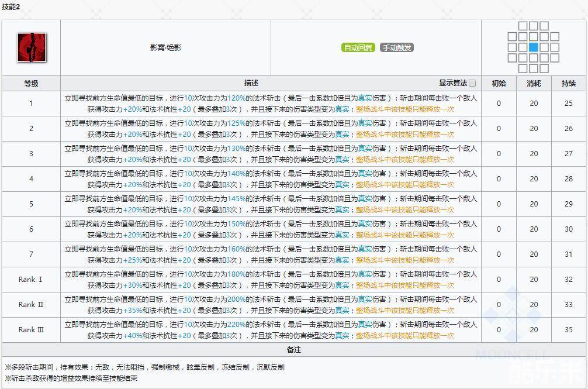Screen dimensions: 588x389
Task: Toggle the 显示算法 checkbox
Action: point(472,83)
